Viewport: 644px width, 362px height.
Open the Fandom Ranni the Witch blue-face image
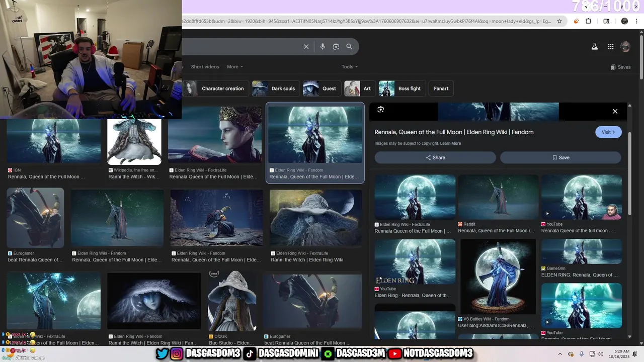[x=154, y=301]
